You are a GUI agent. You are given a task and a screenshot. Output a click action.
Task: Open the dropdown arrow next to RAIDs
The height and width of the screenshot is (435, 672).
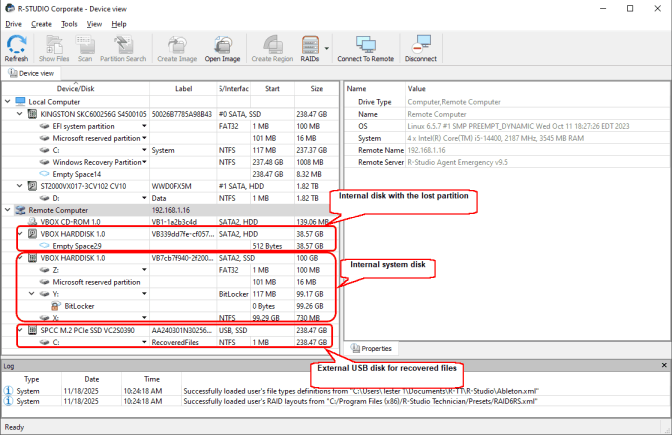pyautogui.click(x=327, y=46)
